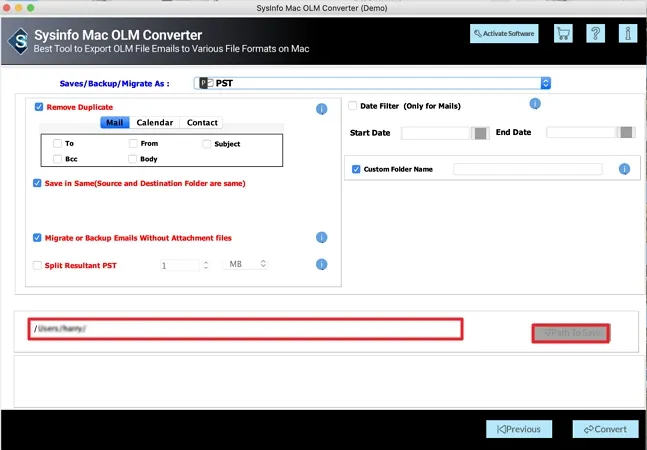Image resolution: width=647 pixels, height=450 pixels.
Task: Open the shopping cart purchase icon
Action: (x=563, y=33)
